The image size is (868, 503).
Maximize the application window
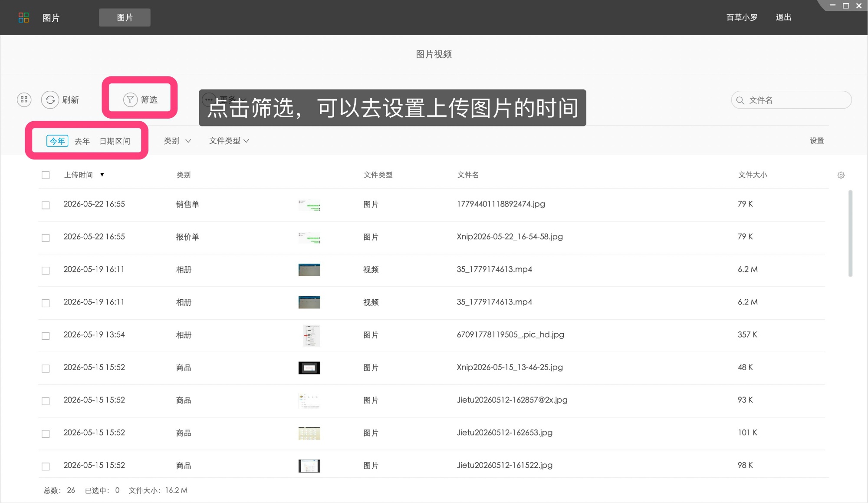846,6
